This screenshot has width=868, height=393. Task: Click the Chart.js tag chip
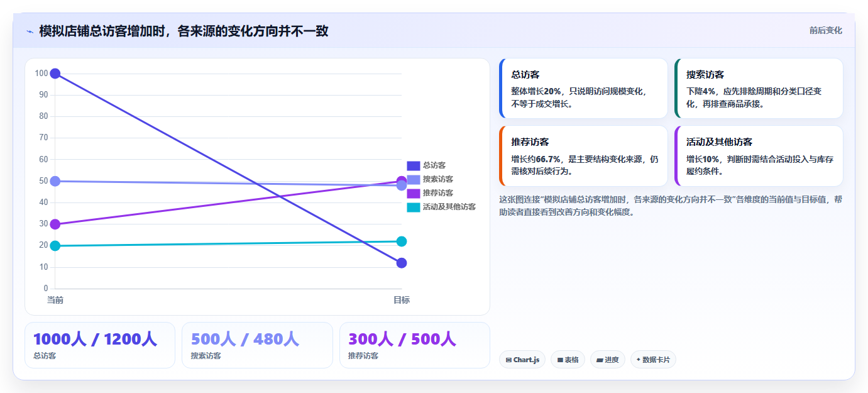(522, 360)
